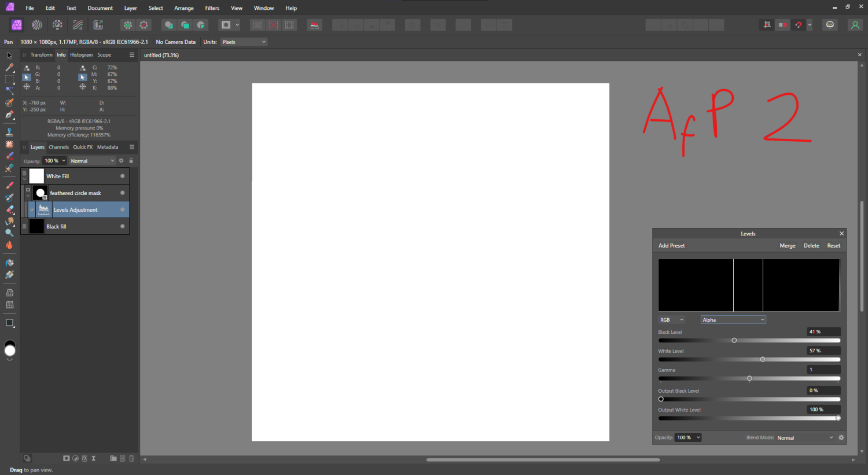Select the Move tool in the left toolbar
The image size is (868, 475).
9,55
